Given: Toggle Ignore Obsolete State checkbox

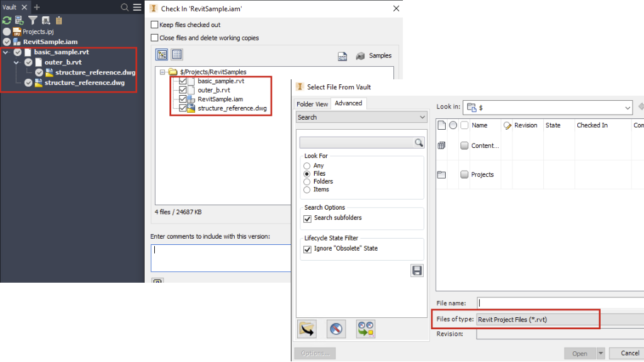Looking at the screenshot, I should (x=307, y=249).
